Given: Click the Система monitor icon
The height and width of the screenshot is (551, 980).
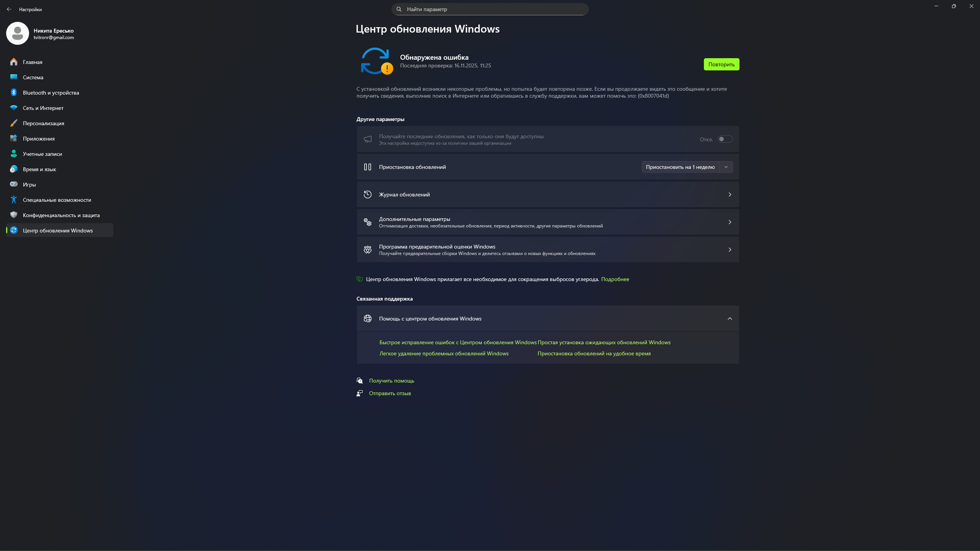Looking at the screenshot, I should 14,77.
